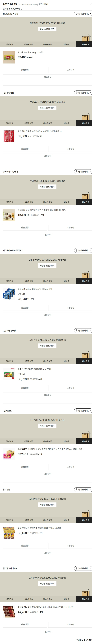This screenshot has width=92, height=644.
Task: Select the 배송완료 step in TRADERS order
Action: (85, 44)
